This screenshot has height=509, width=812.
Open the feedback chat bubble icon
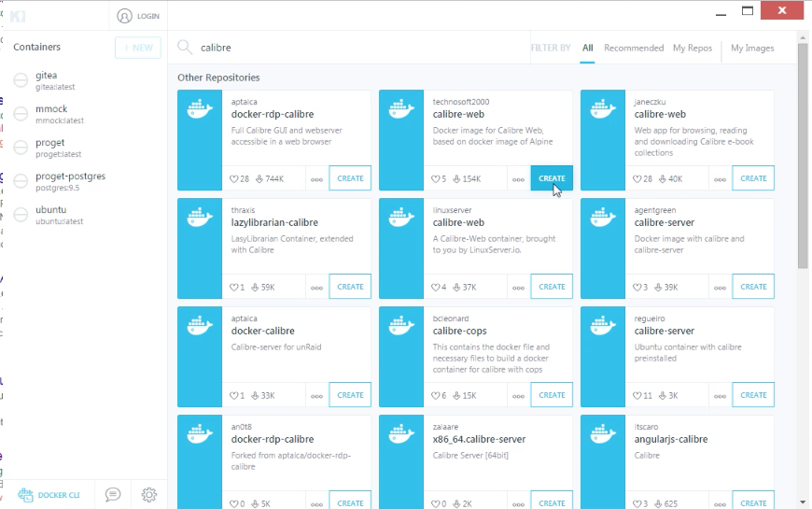(x=113, y=494)
